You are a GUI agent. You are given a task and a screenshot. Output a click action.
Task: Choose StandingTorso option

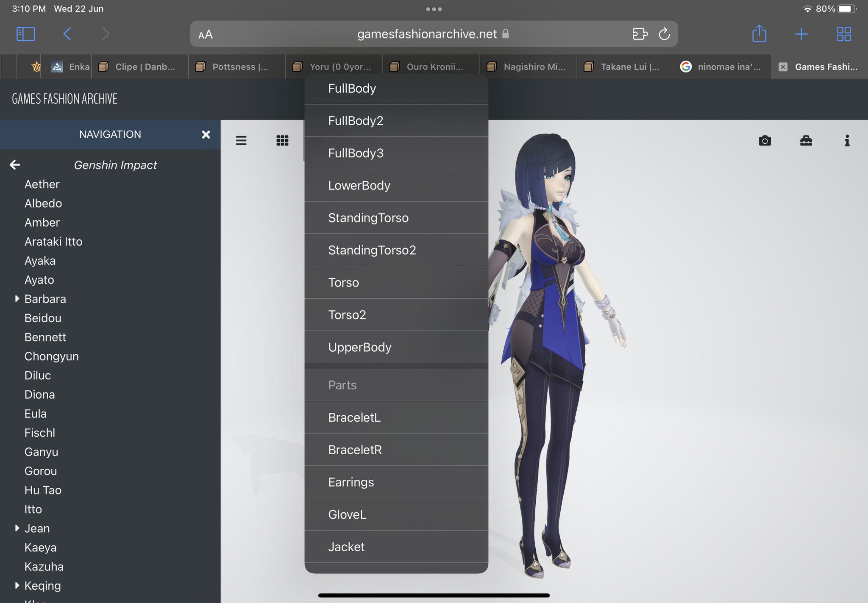368,218
